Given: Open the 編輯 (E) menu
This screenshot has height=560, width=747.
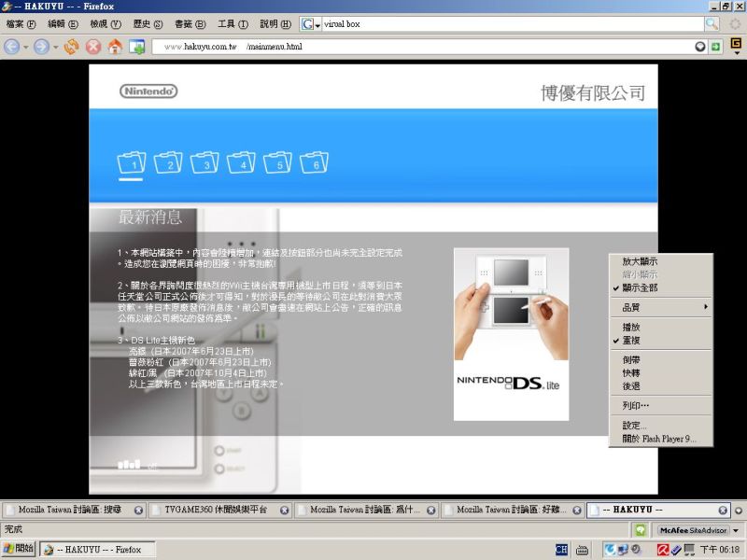Looking at the screenshot, I should click(x=63, y=24).
